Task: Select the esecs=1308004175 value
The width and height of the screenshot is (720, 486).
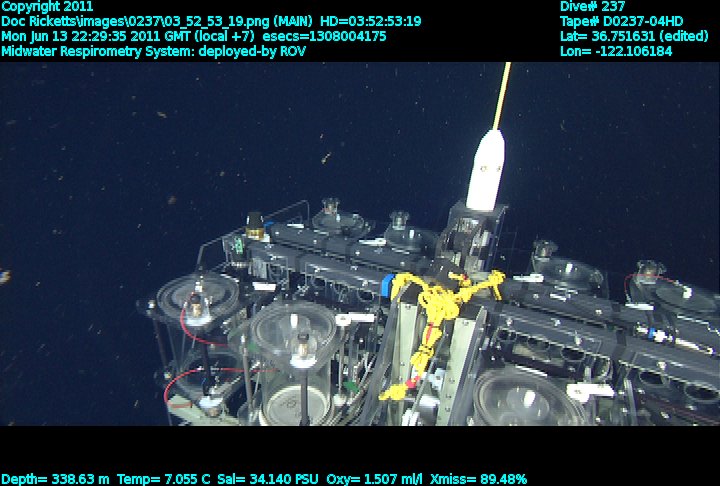Action: pyautogui.click(x=325, y=36)
